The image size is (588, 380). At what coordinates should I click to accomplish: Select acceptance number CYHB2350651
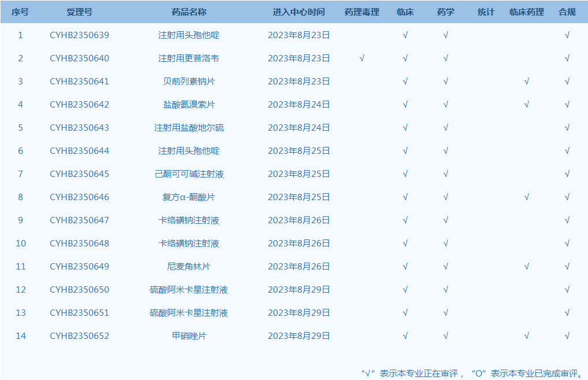coord(80,313)
